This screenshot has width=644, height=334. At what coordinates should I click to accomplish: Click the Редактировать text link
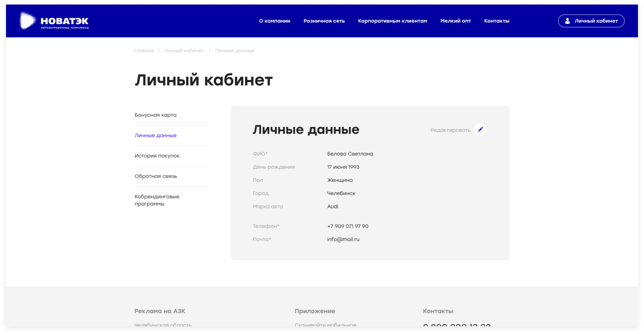coord(450,130)
